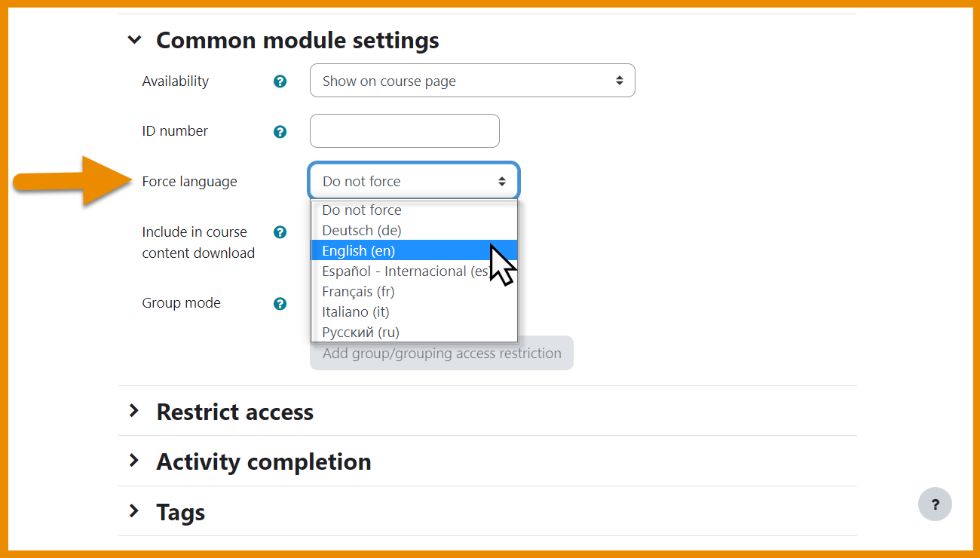The image size is (980, 558).
Task: Choose Français (fr) from the list
Action: pyautogui.click(x=359, y=292)
